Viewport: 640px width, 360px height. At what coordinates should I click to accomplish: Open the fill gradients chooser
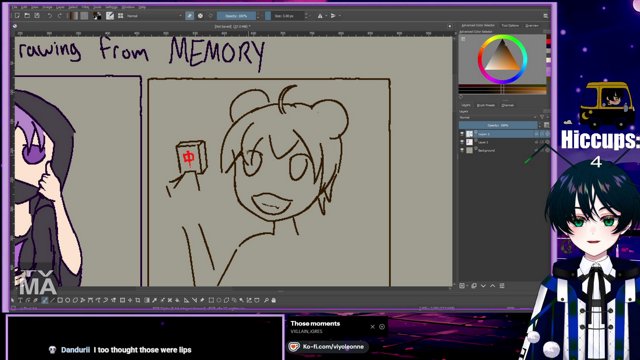pyautogui.click(x=74, y=16)
